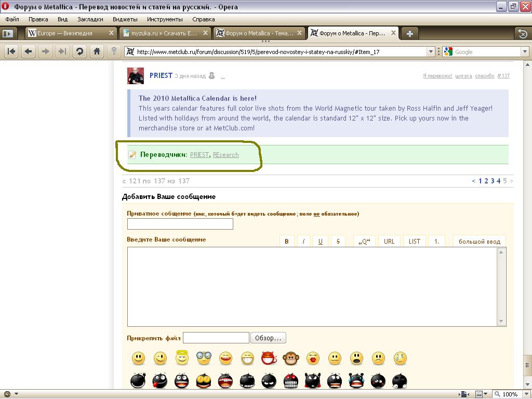
Task: Reload the current page
Action: tap(79, 51)
